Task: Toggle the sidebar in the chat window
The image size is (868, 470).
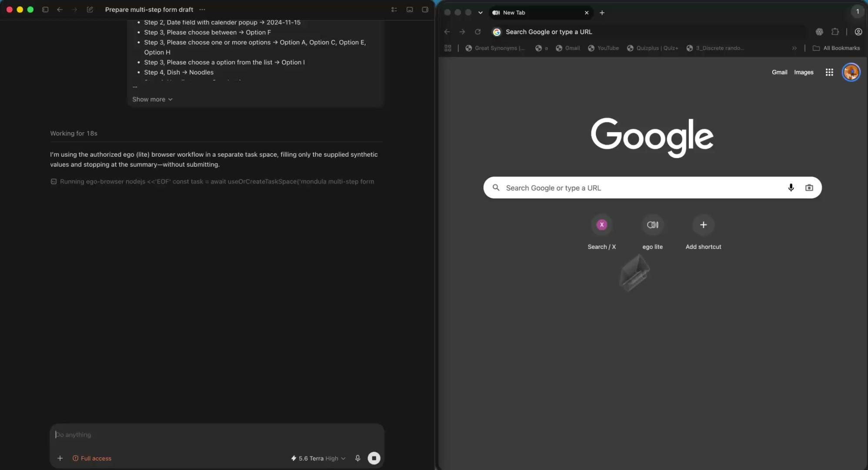Action: pyautogui.click(x=45, y=10)
